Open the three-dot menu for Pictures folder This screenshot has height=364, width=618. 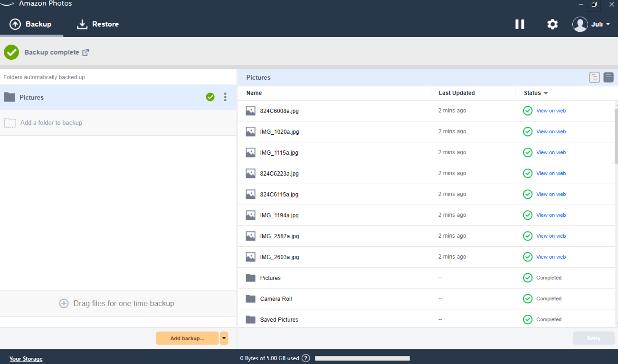225,97
